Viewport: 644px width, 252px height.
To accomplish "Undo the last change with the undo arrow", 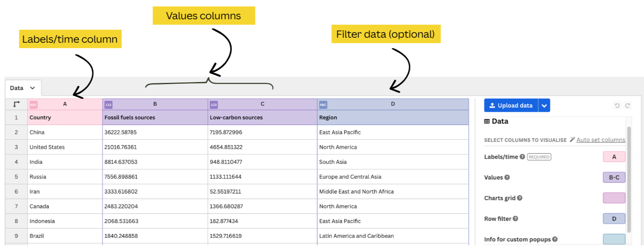I will (x=616, y=105).
